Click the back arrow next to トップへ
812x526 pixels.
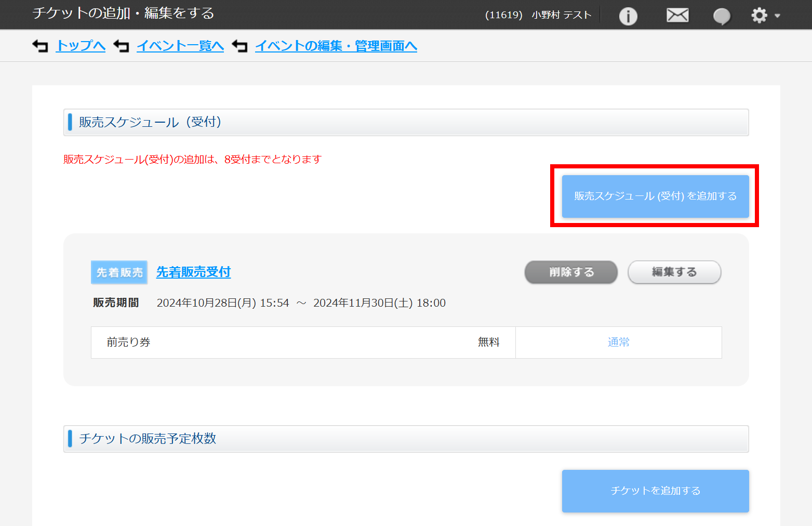(x=41, y=46)
